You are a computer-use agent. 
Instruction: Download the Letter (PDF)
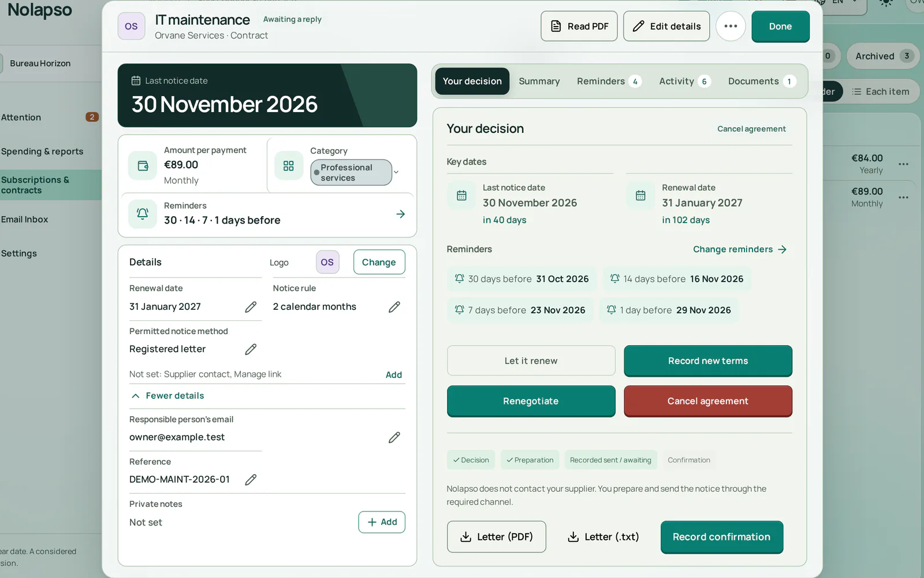(x=496, y=537)
